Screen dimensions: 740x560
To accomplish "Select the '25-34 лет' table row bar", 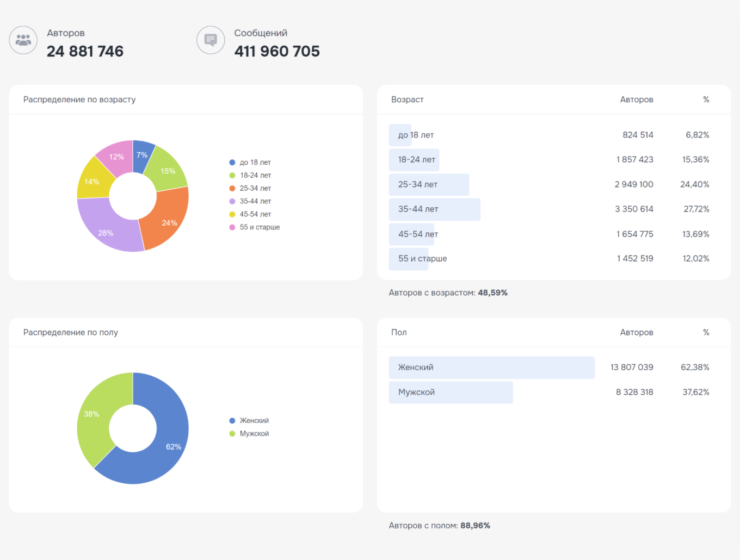I will [429, 185].
